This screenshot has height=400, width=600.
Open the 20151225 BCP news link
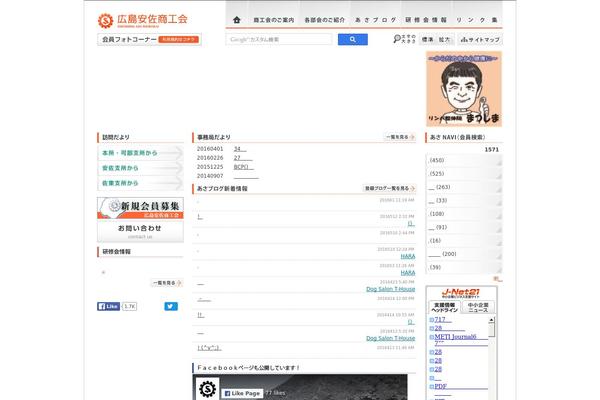(244, 167)
